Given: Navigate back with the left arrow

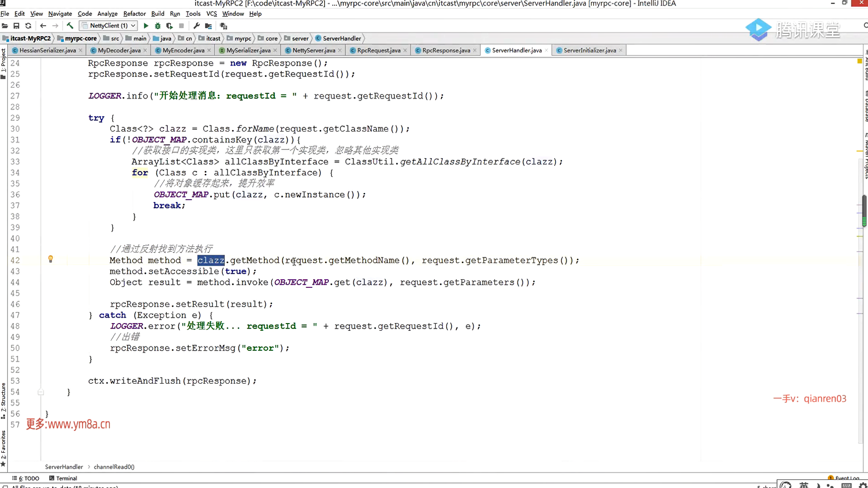Looking at the screenshot, I should pos(43,26).
